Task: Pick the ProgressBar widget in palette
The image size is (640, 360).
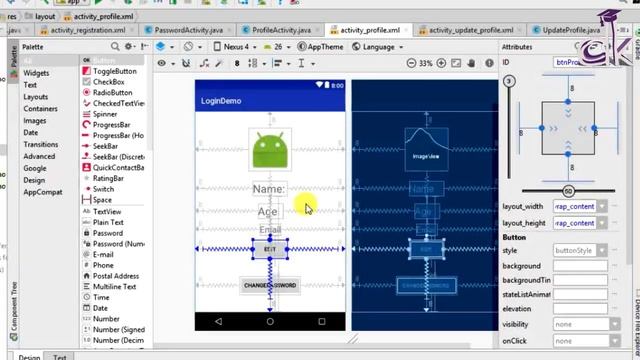Action: coord(107,124)
